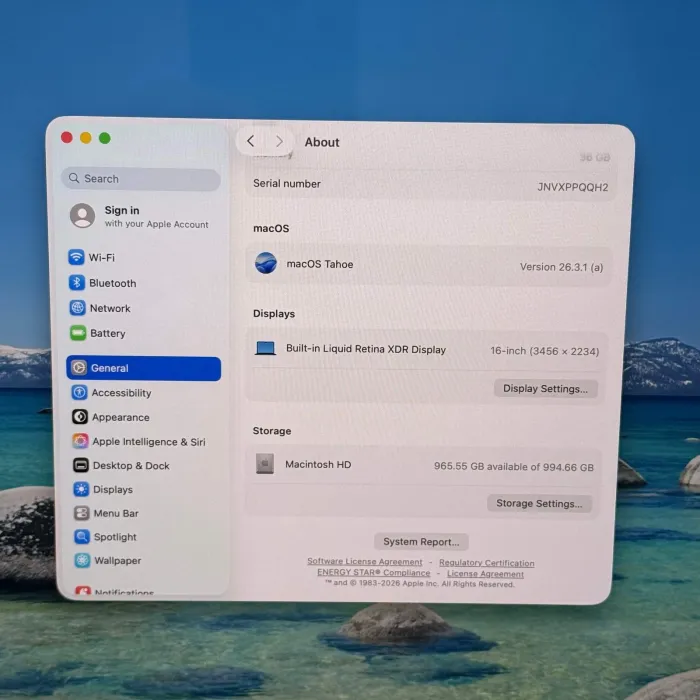Open Network settings via globe icon
The image size is (700, 700).
click(77, 308)
